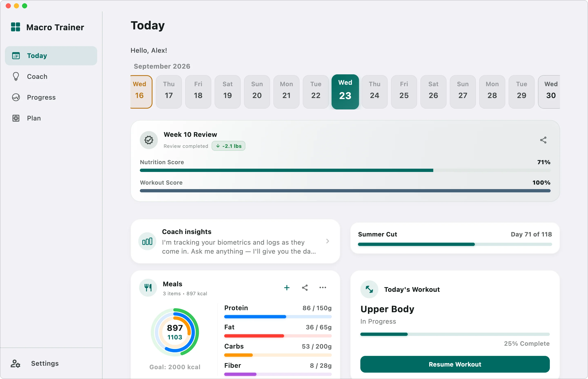Click the Meals fork and knife icon
588x379 pixels.
[148, 288]
